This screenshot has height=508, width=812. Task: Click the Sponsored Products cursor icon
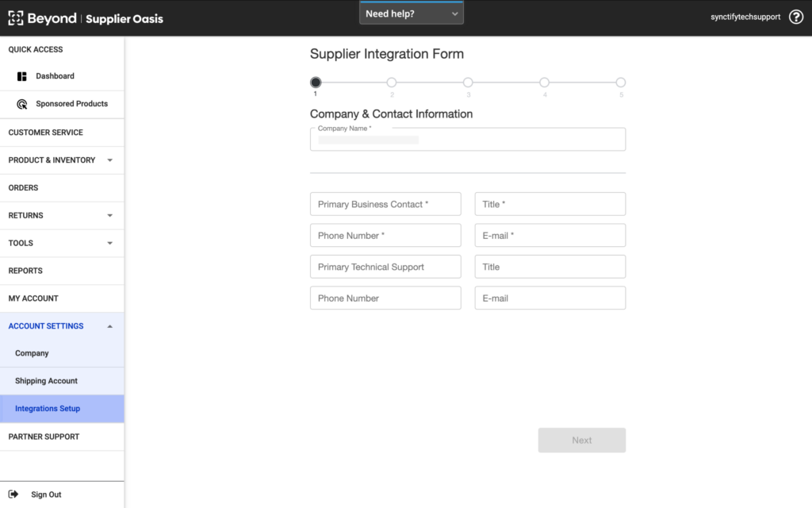point(21,104)
